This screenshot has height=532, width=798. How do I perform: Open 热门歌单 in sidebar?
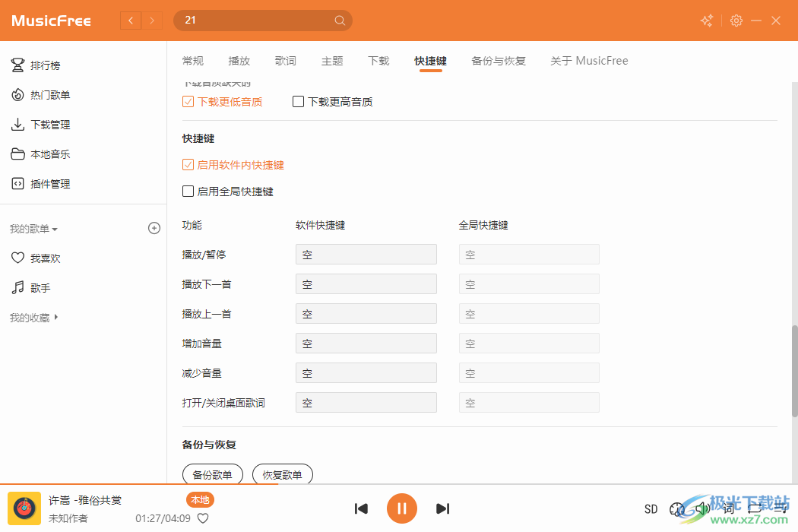pos(40,95)
